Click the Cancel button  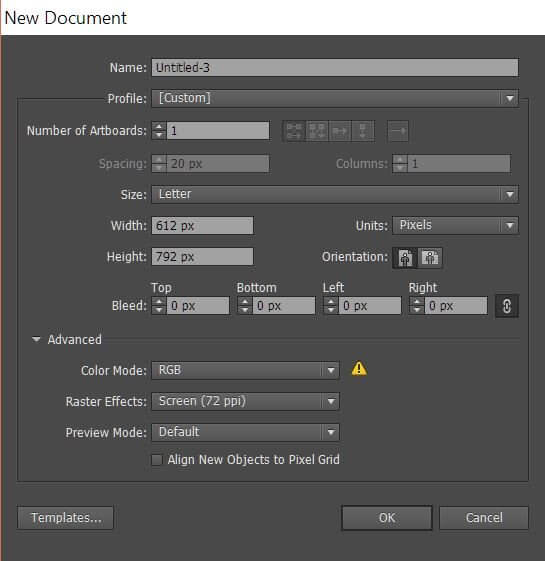[484, 518]
